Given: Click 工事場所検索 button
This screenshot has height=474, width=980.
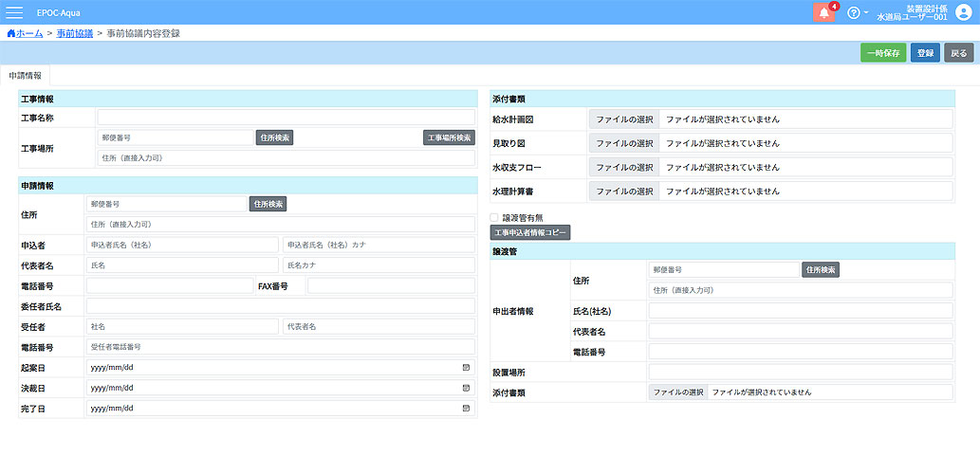Looking at the screenshot, I should [x=449, y=137].
